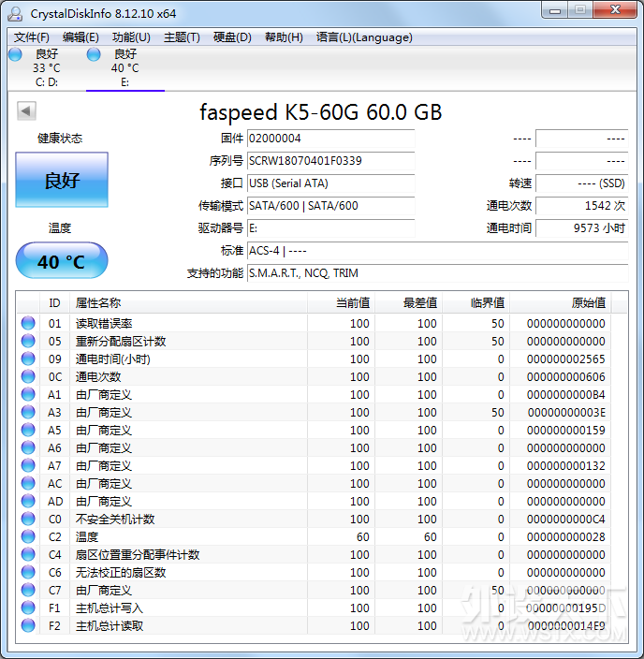Click the CrystalDiskInfo title bar app icon

coord(15,13)
